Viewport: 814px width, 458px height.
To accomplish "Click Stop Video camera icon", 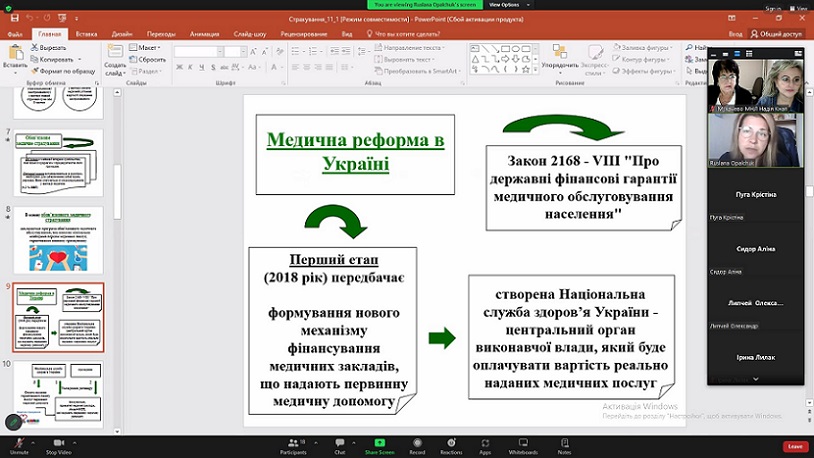I will tap(59, 442).
